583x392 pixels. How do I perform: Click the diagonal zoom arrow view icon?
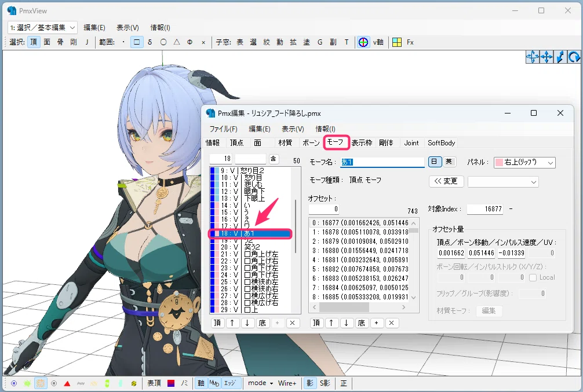coord(560,57)
